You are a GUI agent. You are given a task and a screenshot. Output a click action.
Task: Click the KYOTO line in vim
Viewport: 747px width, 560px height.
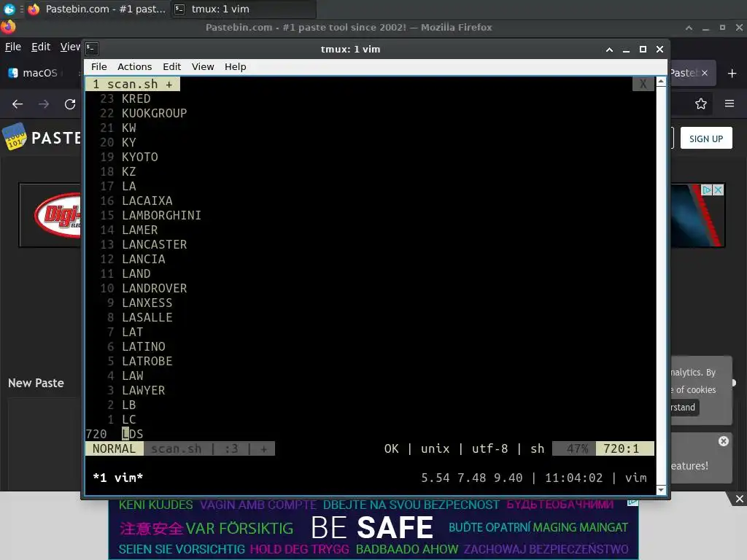(x=139, y=157)
